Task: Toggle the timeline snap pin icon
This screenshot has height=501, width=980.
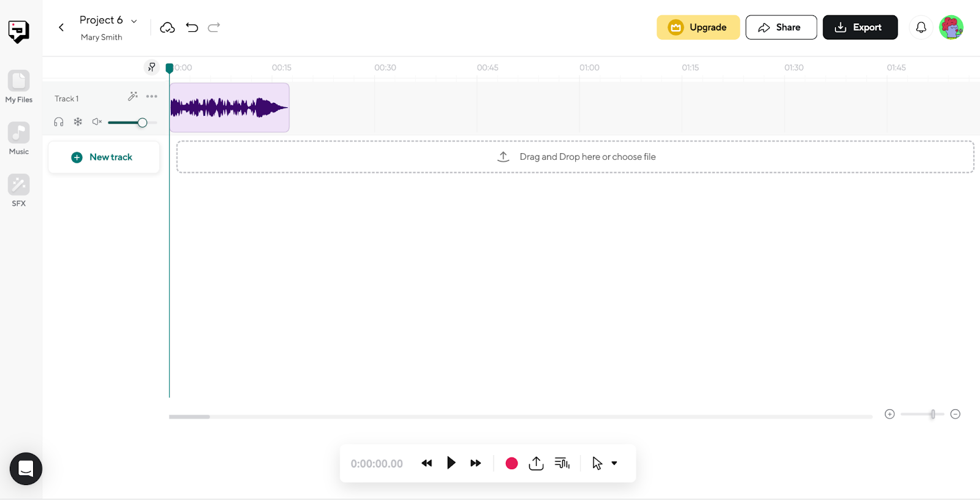Action: coord(151,67)
